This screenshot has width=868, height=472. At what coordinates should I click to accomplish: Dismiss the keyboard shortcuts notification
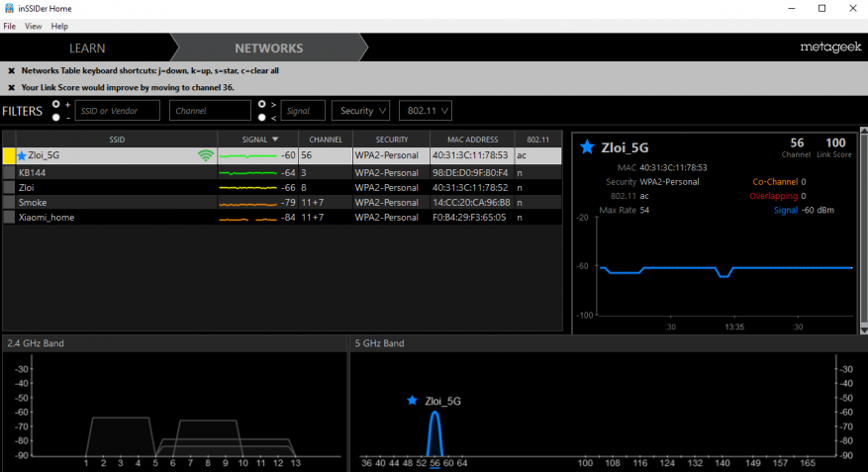point(11,71)
